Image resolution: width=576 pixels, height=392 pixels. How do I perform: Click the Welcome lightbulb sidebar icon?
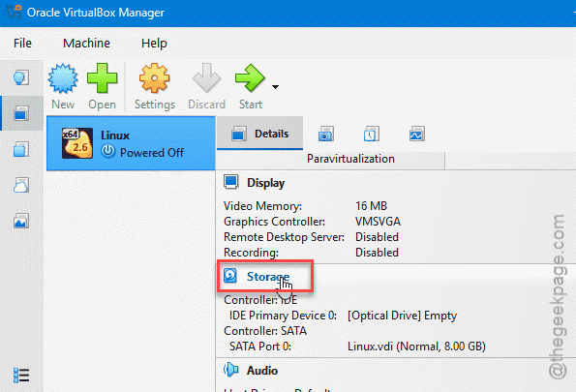pyautogui.click(x=21, y=77)
